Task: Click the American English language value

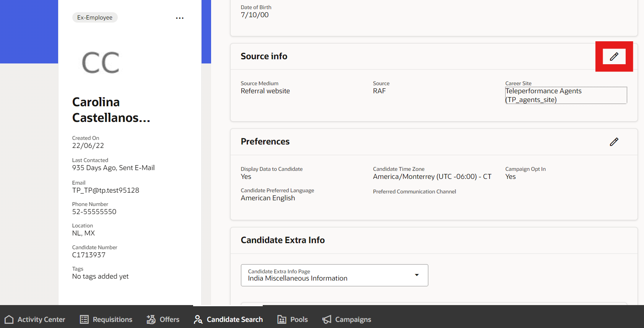Action: pyautogui.click(x=268, y=198)
